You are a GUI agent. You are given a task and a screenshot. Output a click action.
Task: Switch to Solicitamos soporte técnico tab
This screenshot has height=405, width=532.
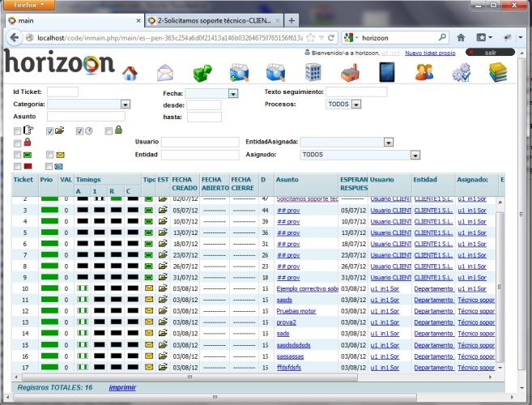tap(214, 21)
